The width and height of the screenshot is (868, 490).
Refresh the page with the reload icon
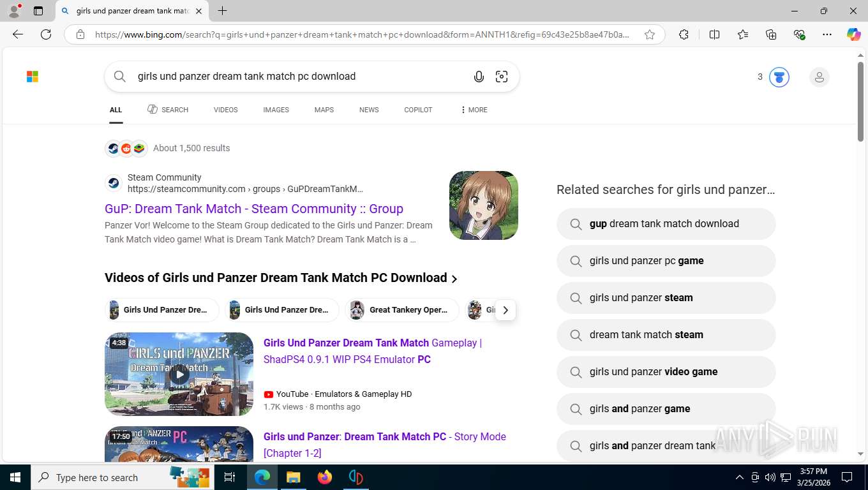click(x=46, y=34)
